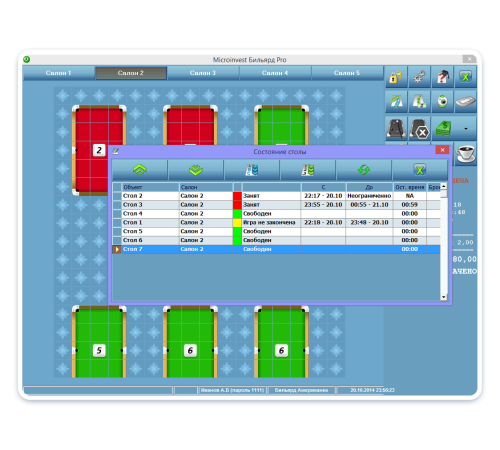The height and width of the screenshot is (450, 500).
Task: Open settings via the gears icon
Action: [419, 77]
